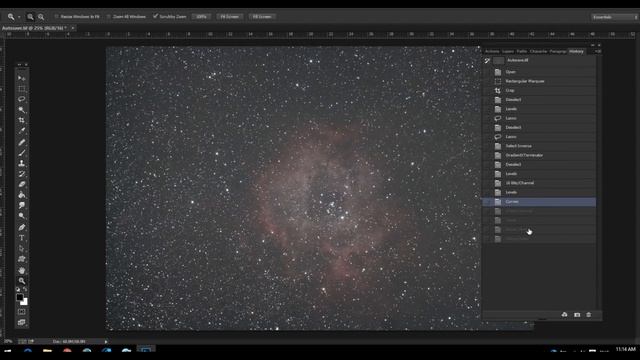
Task: Delete current state trash icon
Action: pyautogui.click(x=589, y=315)
